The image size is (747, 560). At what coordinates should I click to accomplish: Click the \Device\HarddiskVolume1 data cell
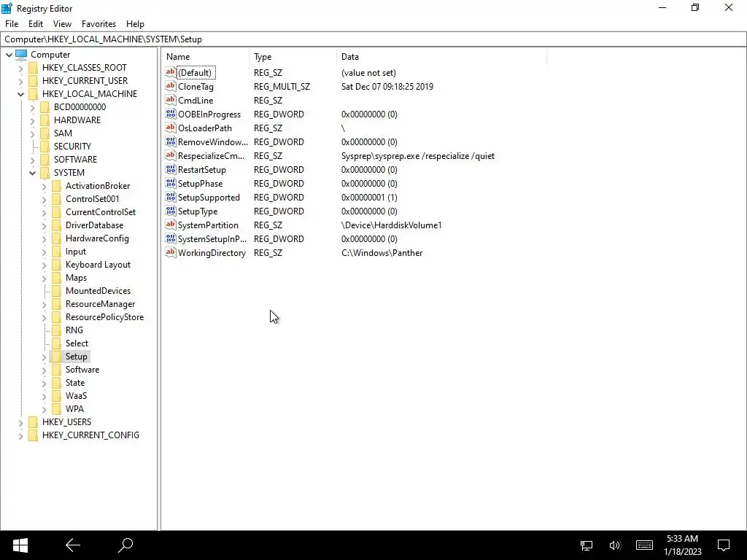coord(392,225)
